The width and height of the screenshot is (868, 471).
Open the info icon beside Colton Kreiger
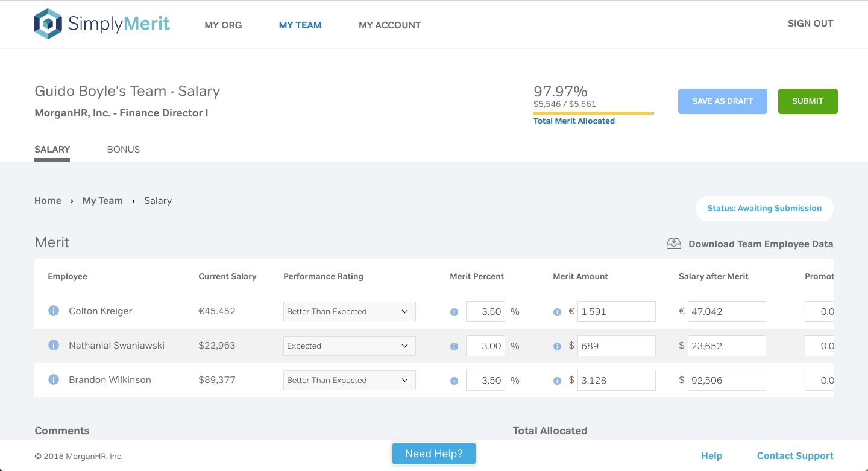53,311
